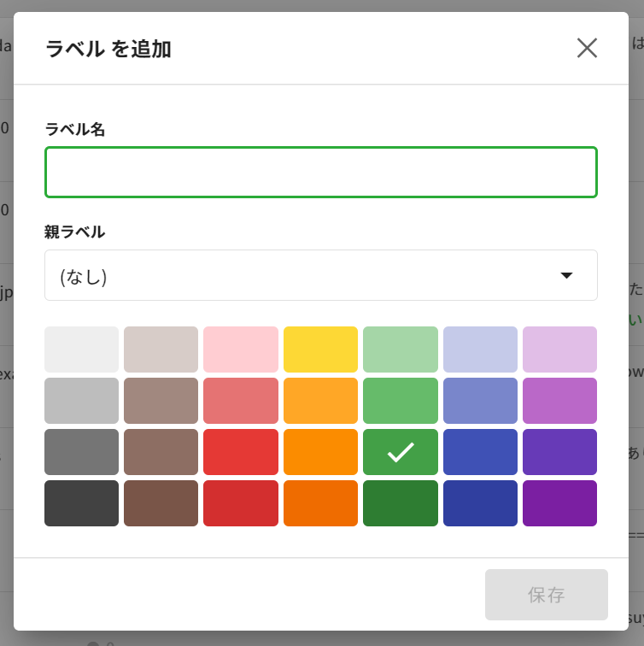This screenshot has height=646, width=644.
Task: Click the ラベル名 text input field
Action: pyautogui.click(x=320, y=172)
